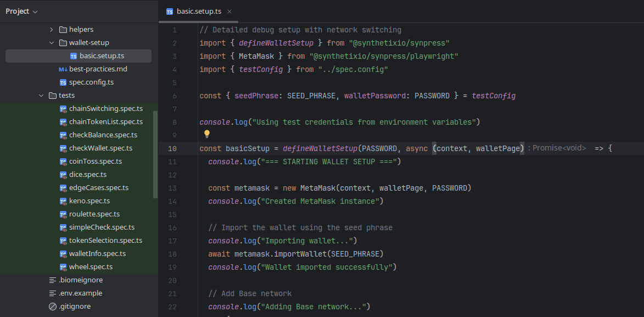644x317 pixels.
Task: Click TypeScript icon on basic.setup.ts tab
Action: click(170, 12)
